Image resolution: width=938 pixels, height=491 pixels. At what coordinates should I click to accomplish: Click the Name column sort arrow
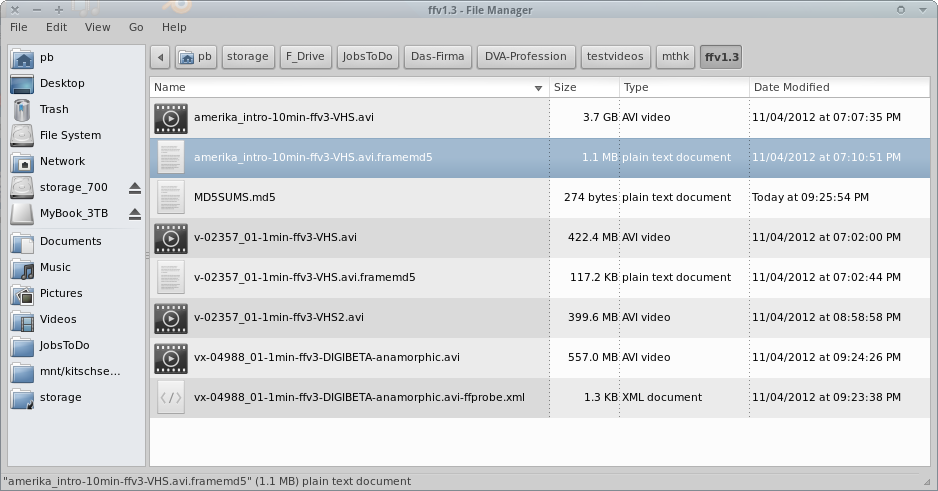click(539, 88)
